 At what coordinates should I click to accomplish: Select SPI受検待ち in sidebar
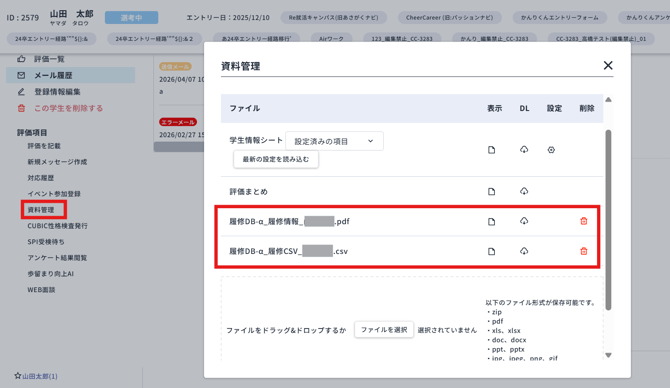click(46, 242)
